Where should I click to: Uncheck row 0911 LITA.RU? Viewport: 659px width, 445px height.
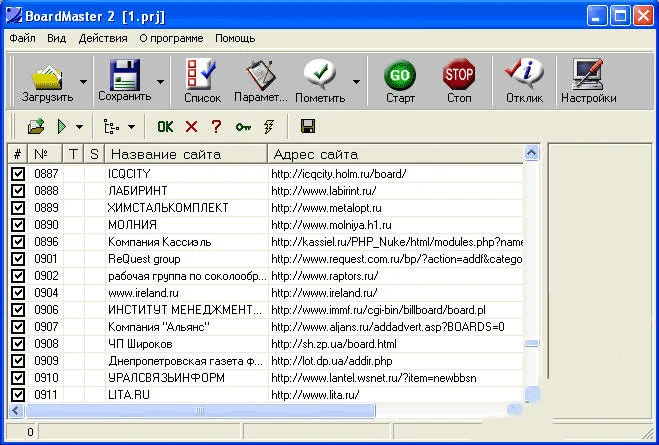(18, 395)
